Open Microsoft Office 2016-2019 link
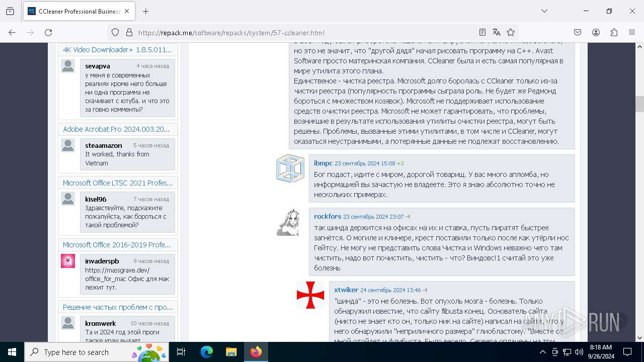Screen dimensions: 644x362 coord(117,245)
